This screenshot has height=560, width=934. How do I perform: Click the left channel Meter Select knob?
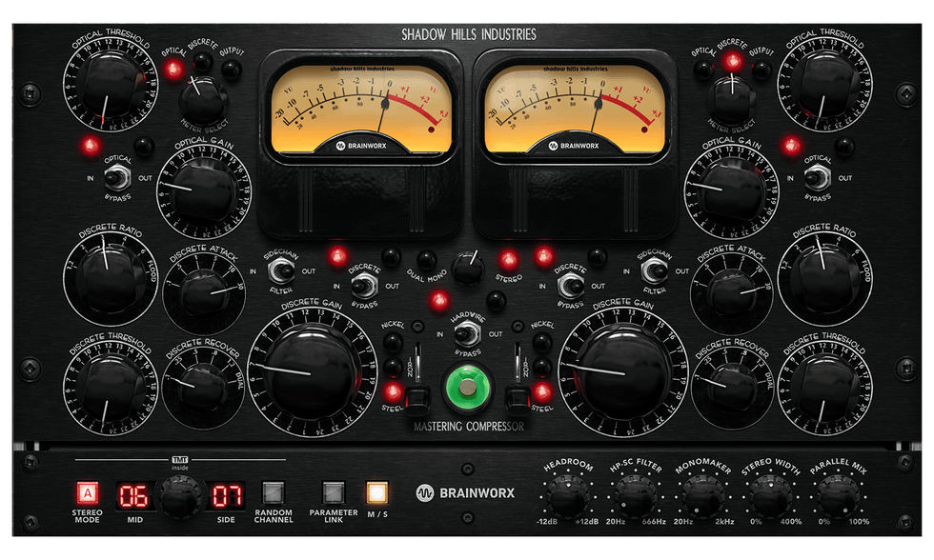203,101
